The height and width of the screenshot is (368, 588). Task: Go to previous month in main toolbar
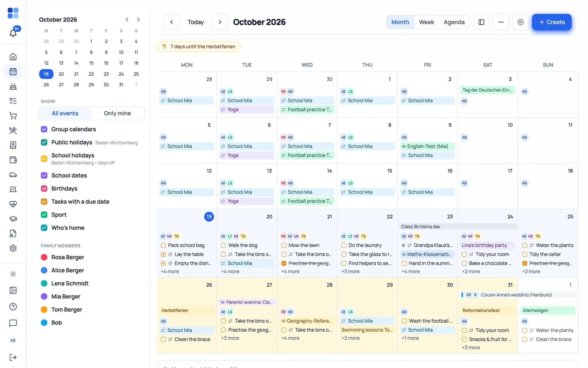[171, 22]
